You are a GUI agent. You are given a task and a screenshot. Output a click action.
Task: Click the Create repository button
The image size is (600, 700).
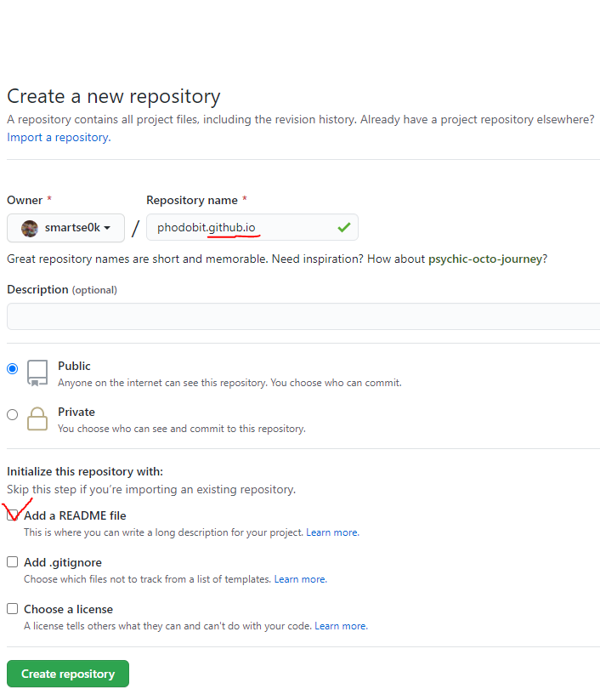point(68,674)
